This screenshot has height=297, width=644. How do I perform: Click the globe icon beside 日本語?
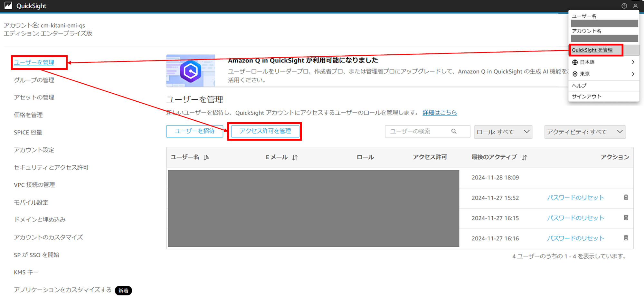click(575, 62)
